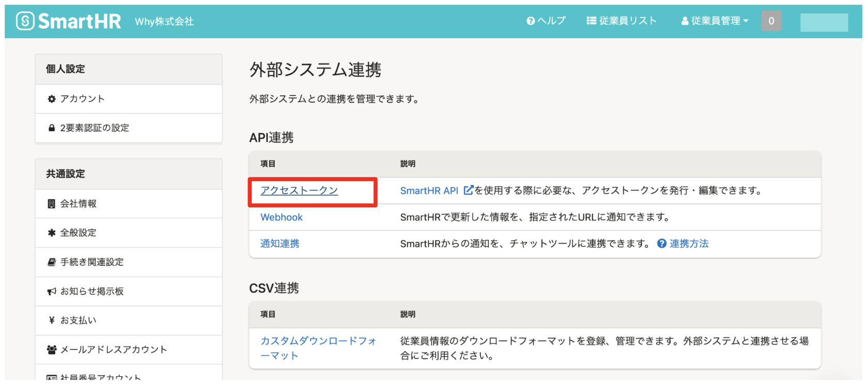Open the Webhook link

point(282,217)
